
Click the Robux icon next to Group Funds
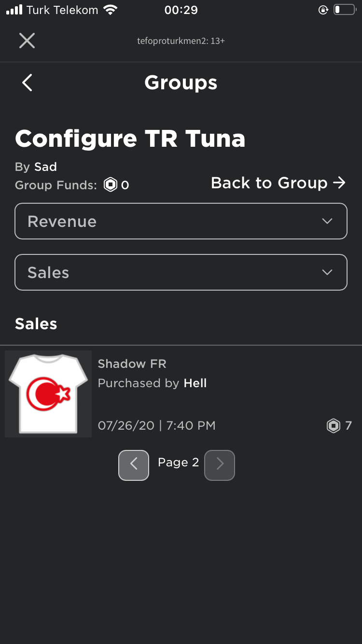(x=111, y=185)
